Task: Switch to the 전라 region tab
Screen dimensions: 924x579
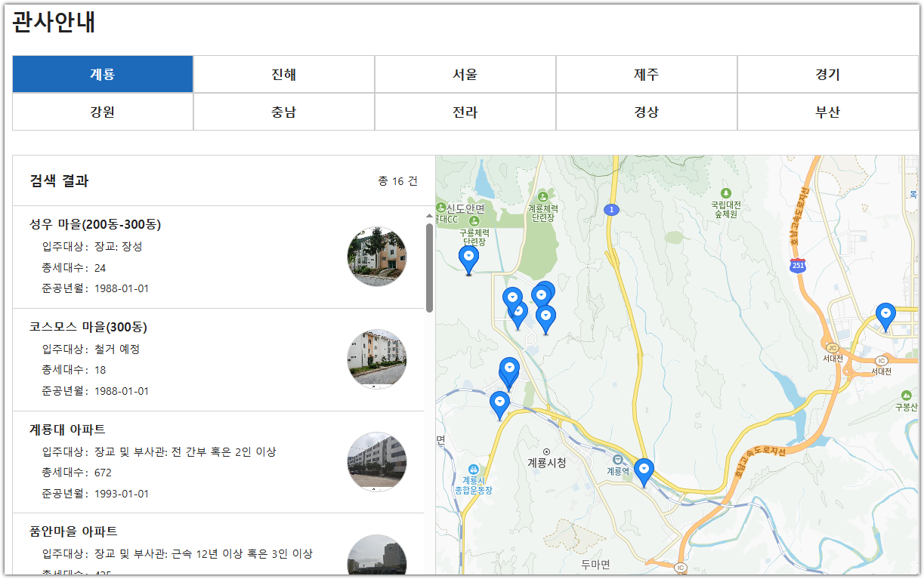Action: 465,112
